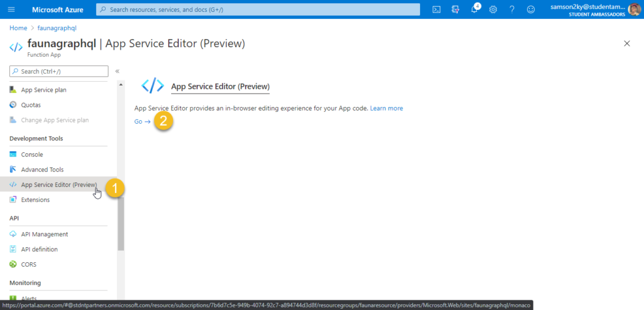Click the user account avatar
This screenshot has height=310, width=644.
click(634, 9)
